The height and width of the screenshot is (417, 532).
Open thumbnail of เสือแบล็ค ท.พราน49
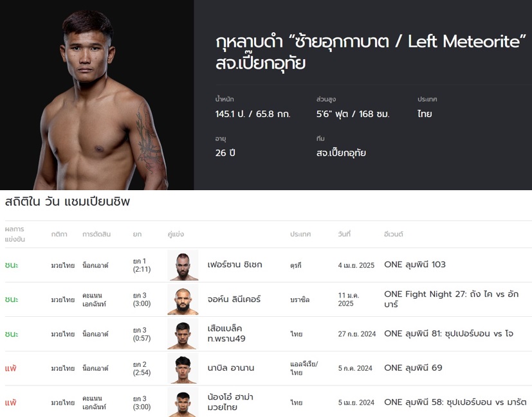183,334
